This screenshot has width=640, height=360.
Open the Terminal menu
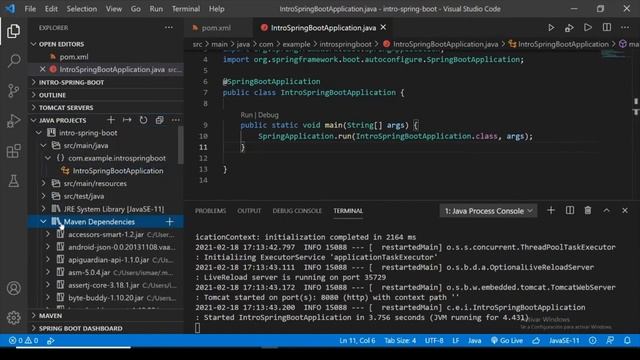tap(186, 9)
